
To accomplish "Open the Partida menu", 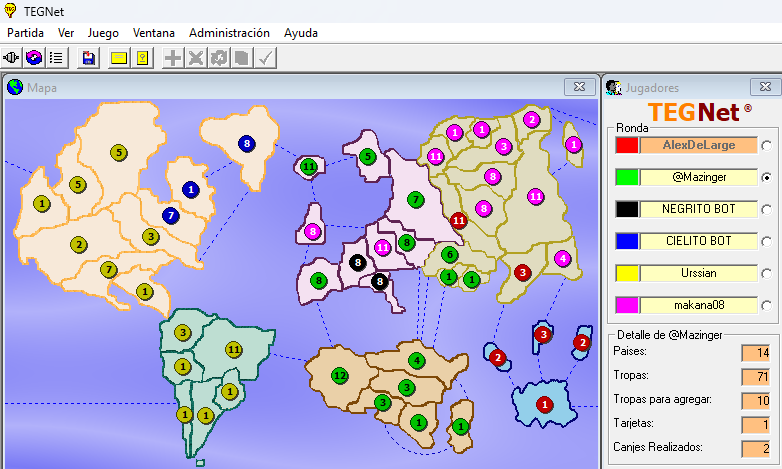I will click(26, 33).
